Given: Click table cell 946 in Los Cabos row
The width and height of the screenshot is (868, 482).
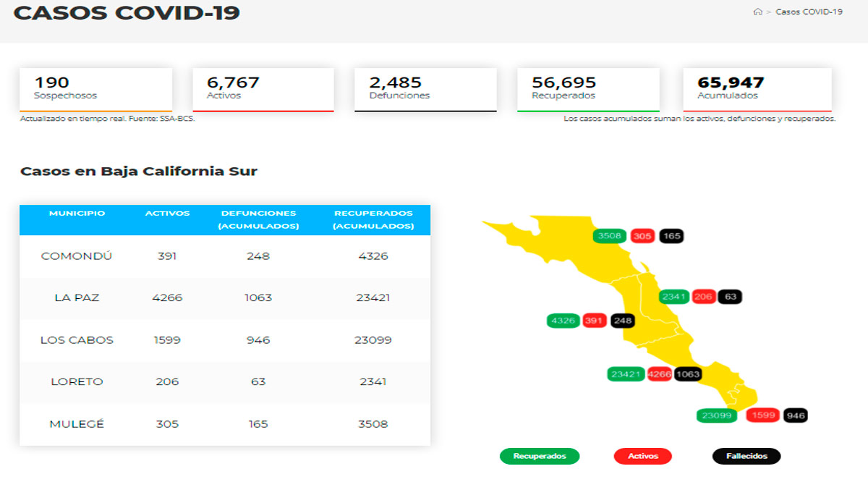Looking at the screenshot, I should click(258, 340).
